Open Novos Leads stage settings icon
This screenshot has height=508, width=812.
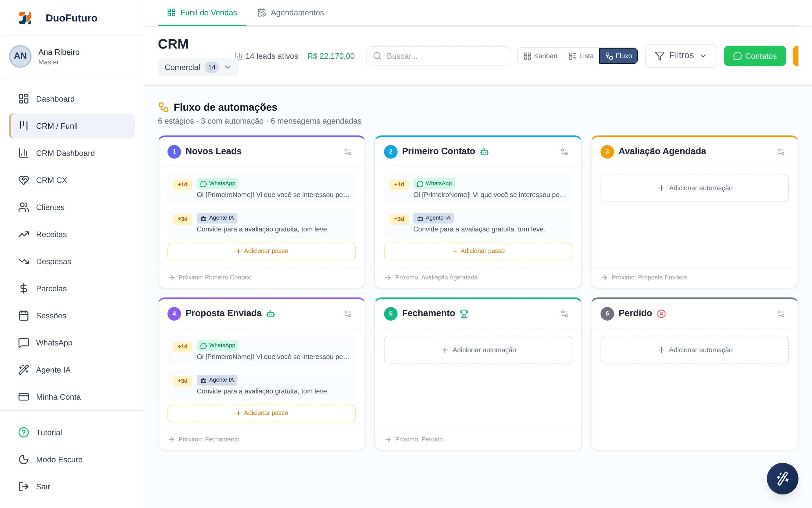[x=348, y=152]
